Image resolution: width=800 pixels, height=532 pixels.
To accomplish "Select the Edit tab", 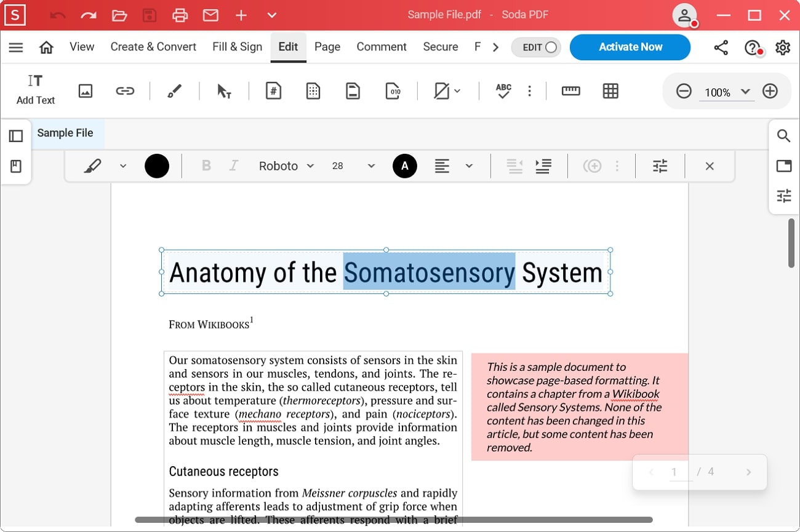I will (288, 47).
